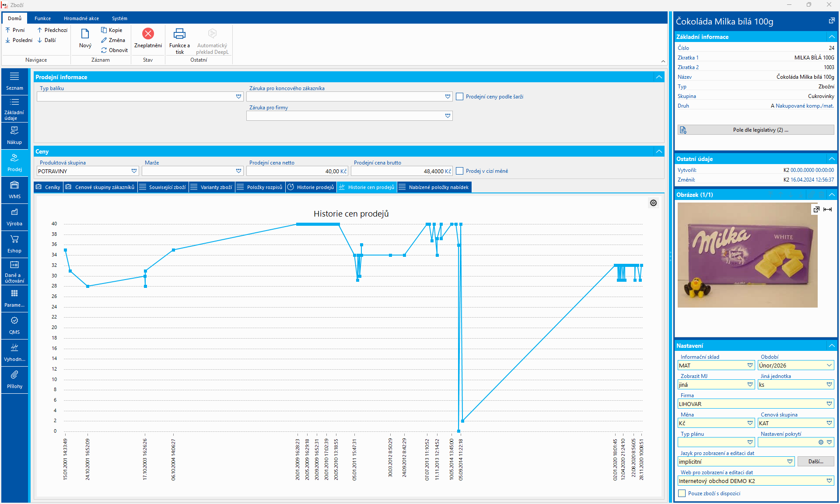840x504 pixels.
Task: Open Informační sklad dropdown
Action: (x=750, y=365)
